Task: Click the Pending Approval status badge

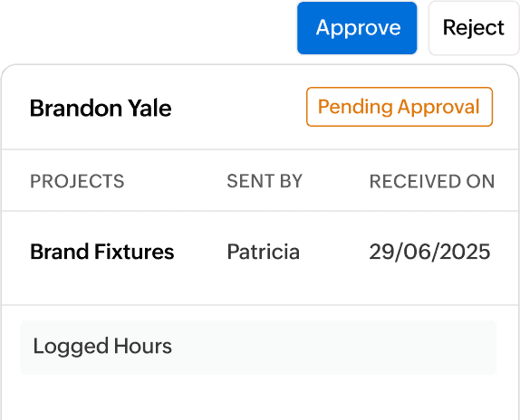Action: point(400,107)
